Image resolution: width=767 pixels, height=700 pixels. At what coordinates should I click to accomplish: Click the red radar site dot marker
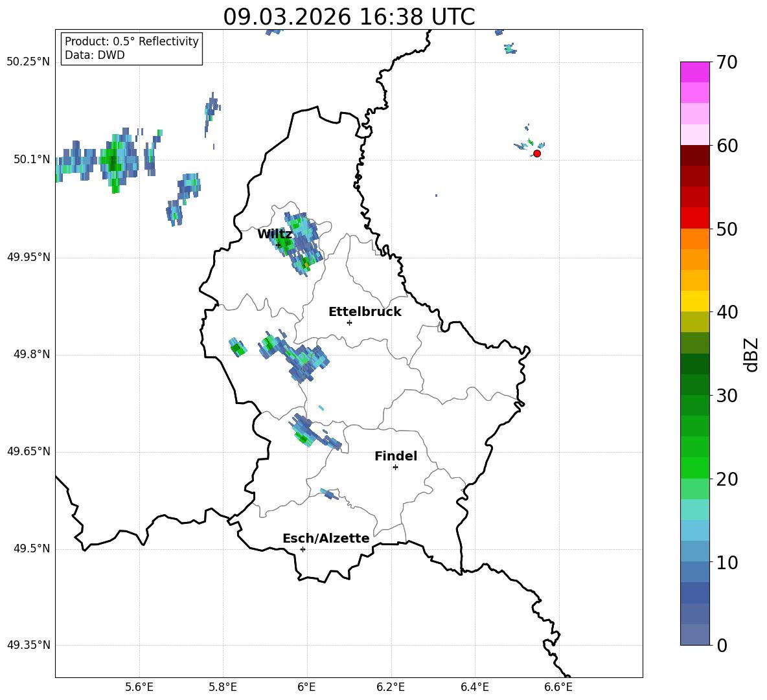point(536,153)
